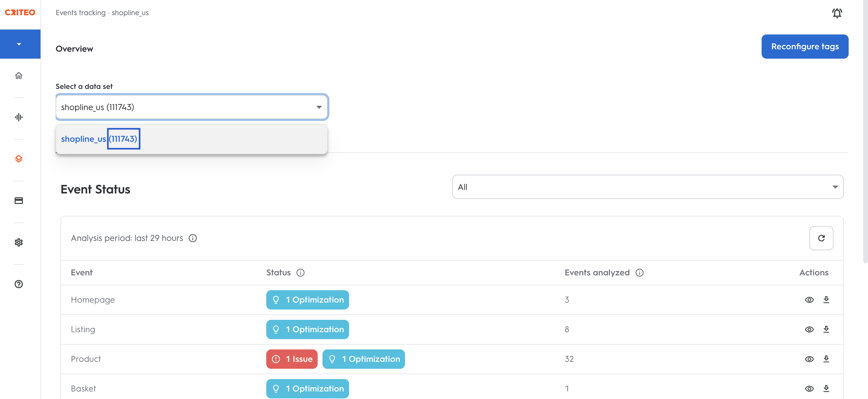Open Basket's 1 Optimization badge
Image resolution: width=868 pixels, height=399 pixels.
point(307,388)
